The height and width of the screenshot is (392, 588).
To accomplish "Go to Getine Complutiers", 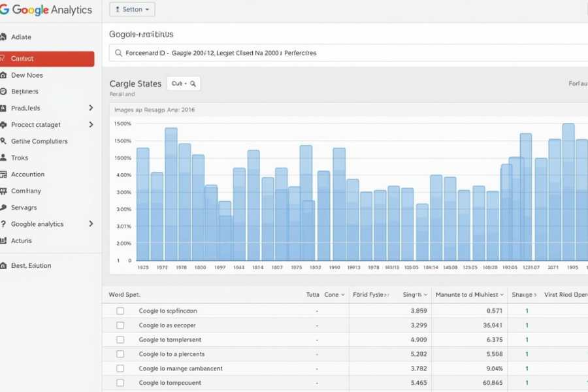I will pos(39,141).
